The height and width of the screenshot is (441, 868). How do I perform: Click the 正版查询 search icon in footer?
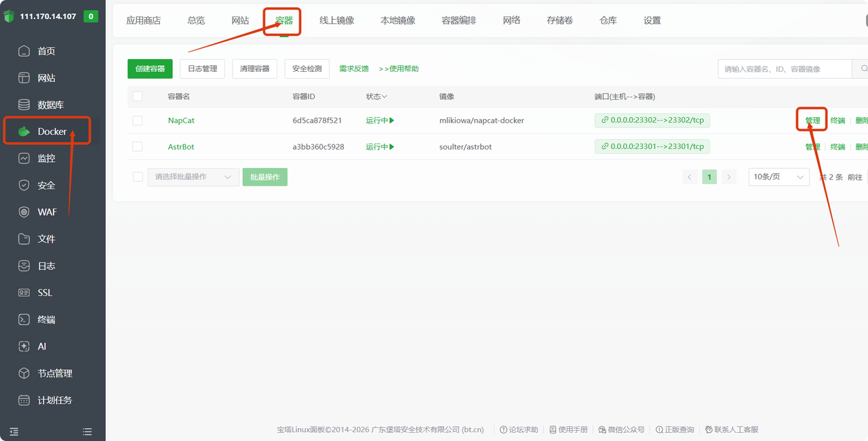[659, 429]
